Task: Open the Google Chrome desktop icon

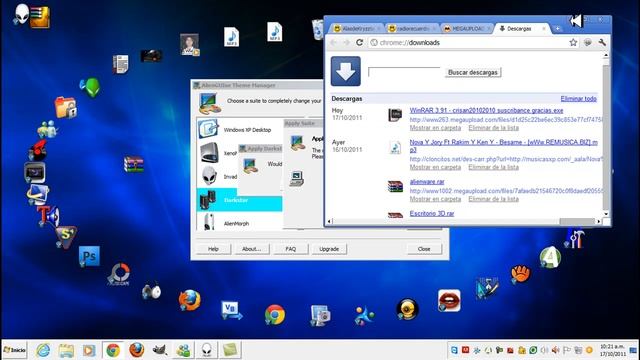Action: pos(275,315)
